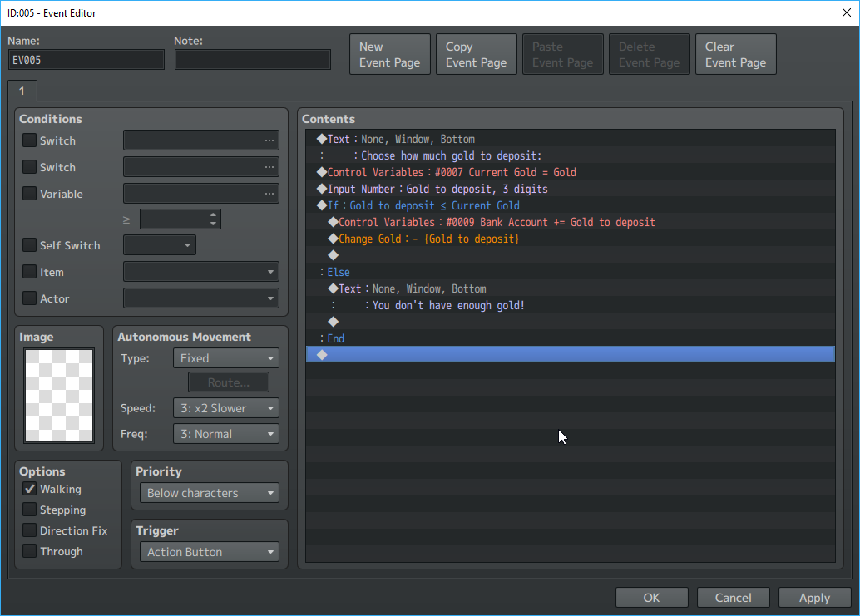Select event page tab 1

click(x=22, y=91)
